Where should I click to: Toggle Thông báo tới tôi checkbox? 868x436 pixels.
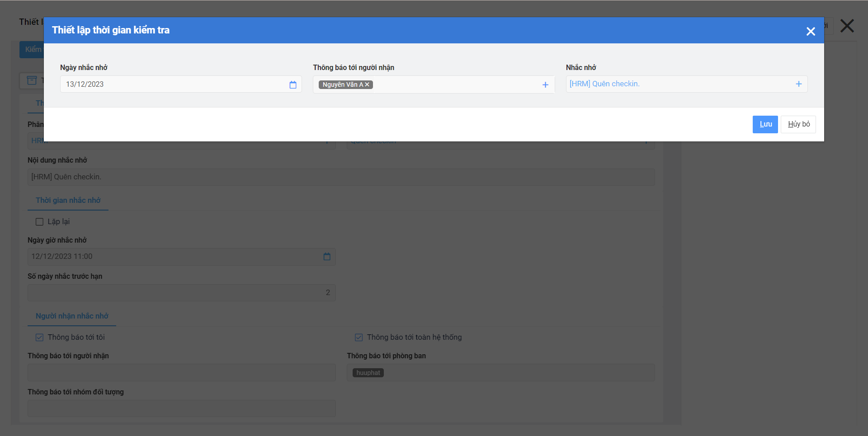pos(39,338)
